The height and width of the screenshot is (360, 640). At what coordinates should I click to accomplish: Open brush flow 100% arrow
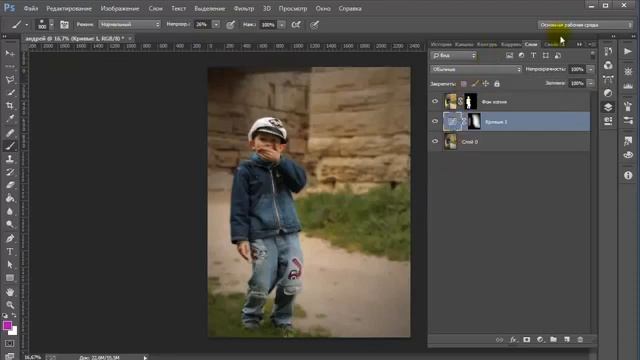tap(282, 25)
